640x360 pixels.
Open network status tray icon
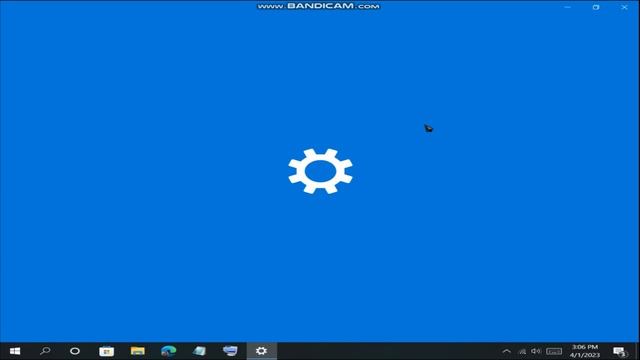(522, 351)
